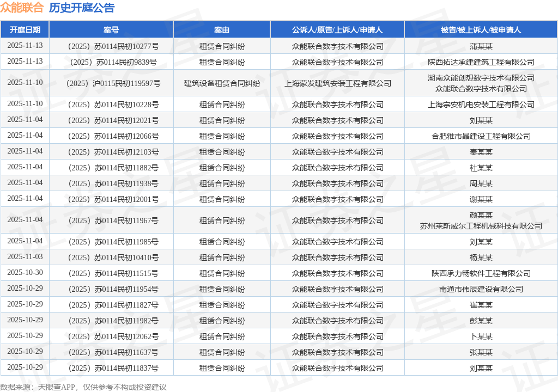The height and width of the screenshot is (392, 558).
Task: Click the 建筑设备租赁合同纠纷 case cause
Action: coord(222,83)
